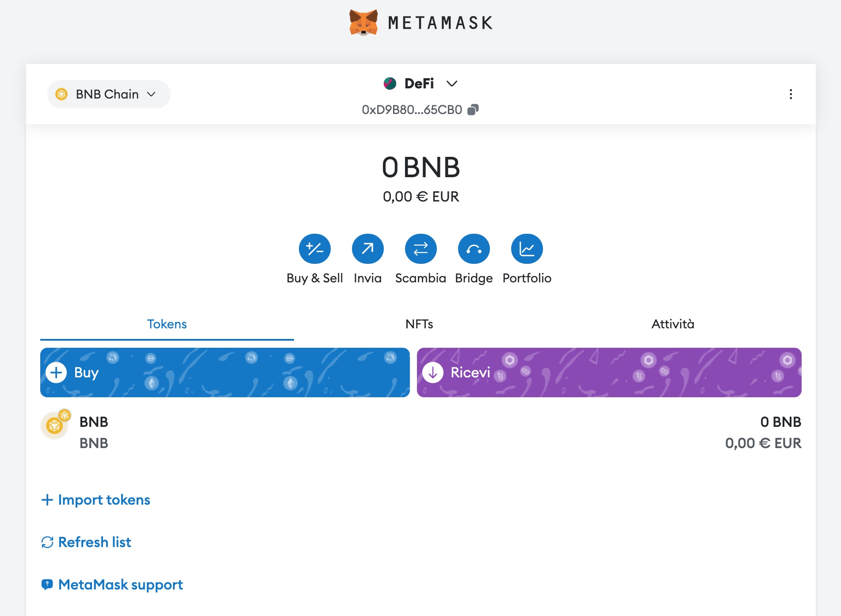Click the DeFi account name text
This screenshot has width=841, height=616.
click(419, 84)
